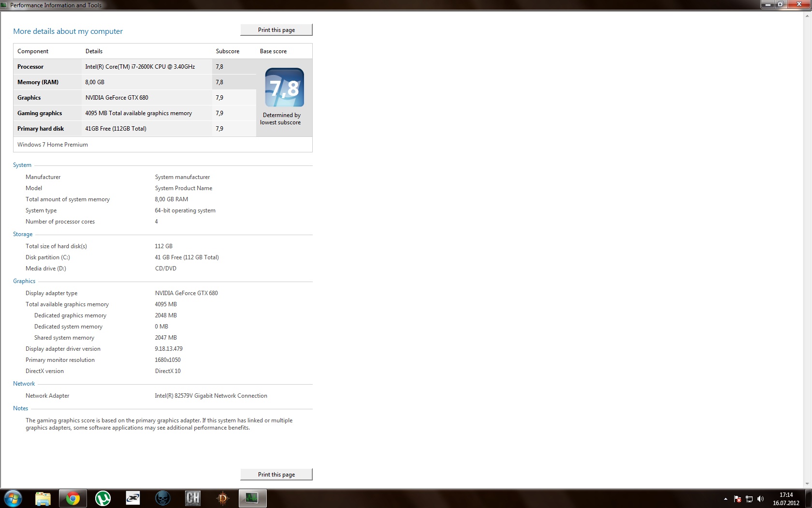Select the Performance Information taskbar button
812x508 pixels.
[252, 498]
